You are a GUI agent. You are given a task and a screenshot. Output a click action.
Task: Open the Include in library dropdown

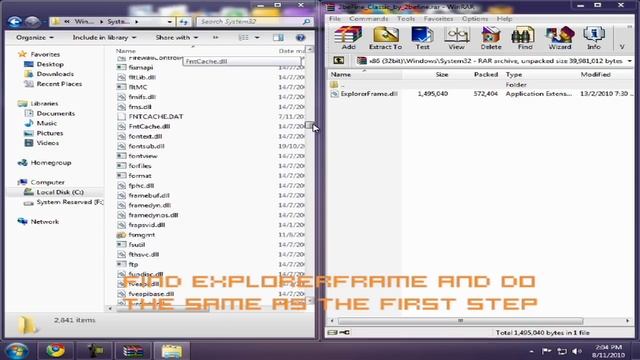104,38
